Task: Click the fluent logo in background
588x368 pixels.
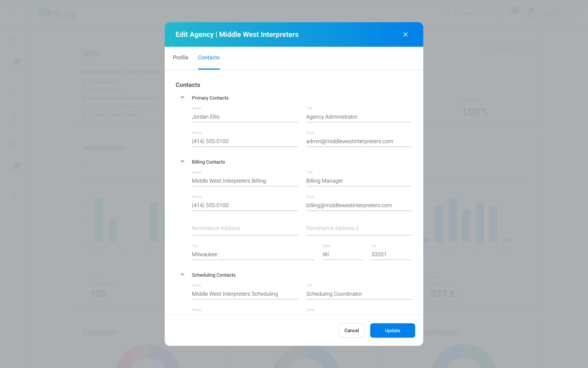Action: (58, 14)
